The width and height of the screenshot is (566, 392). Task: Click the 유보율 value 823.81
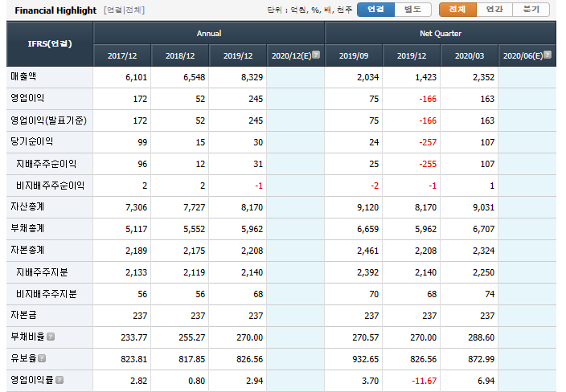click(134, 359)
